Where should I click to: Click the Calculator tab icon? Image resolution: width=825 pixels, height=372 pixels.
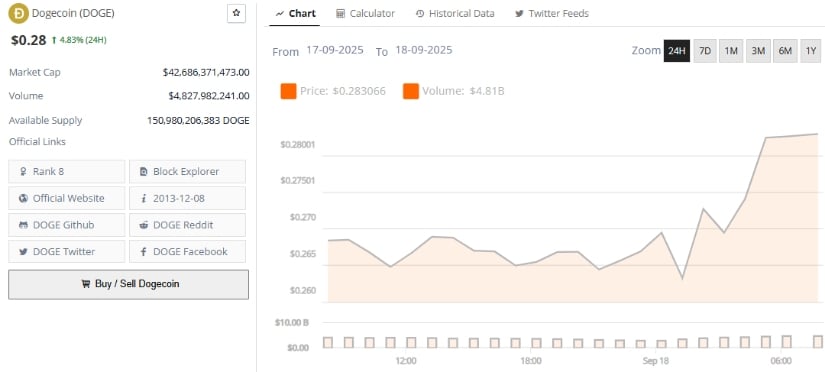(x=340, y=13)
